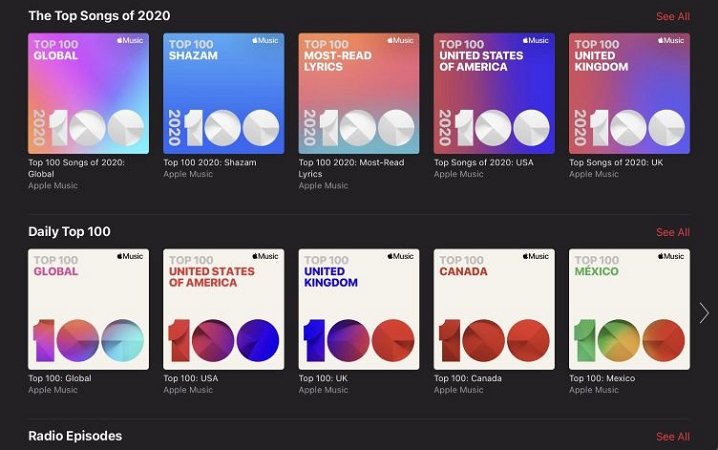Open Daily Top 100 Global cover

[88, 309]
